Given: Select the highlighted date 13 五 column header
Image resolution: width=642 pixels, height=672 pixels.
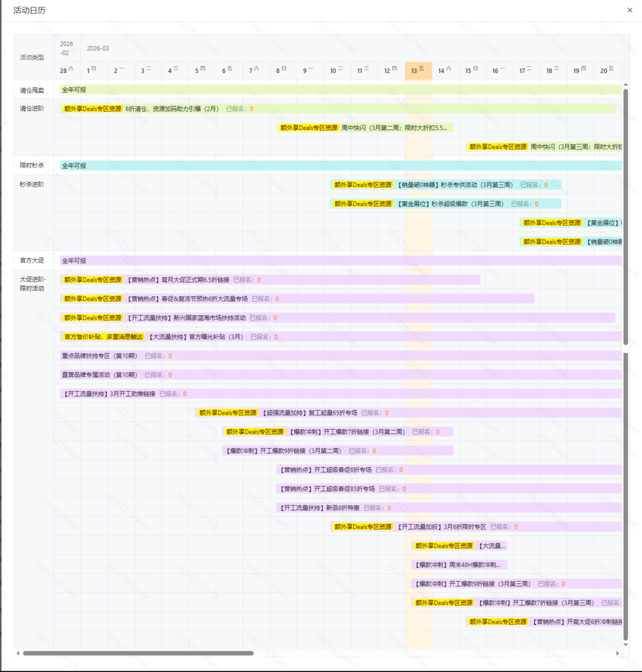Looking at the screenshot, I should (418, 70).
